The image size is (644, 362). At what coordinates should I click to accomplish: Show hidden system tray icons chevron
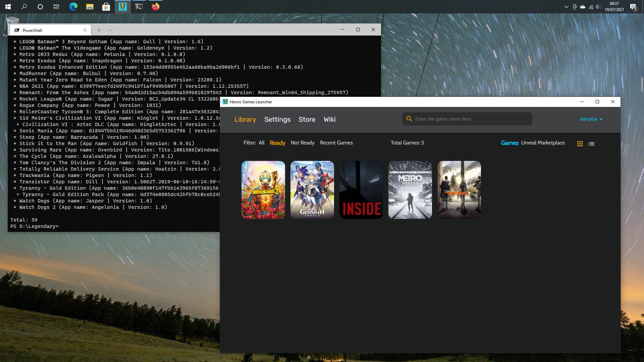pos(567,7)
